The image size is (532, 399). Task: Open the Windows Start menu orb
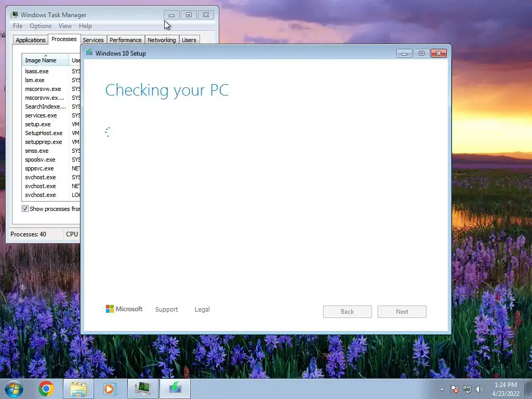tap(14, 389)
